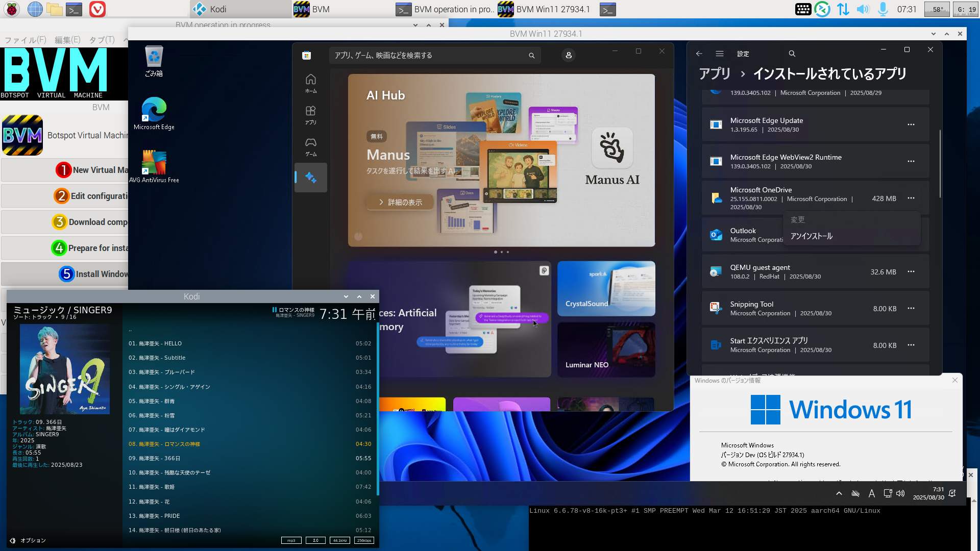Open Kodi オプション at bottom left

coord(28,540)
